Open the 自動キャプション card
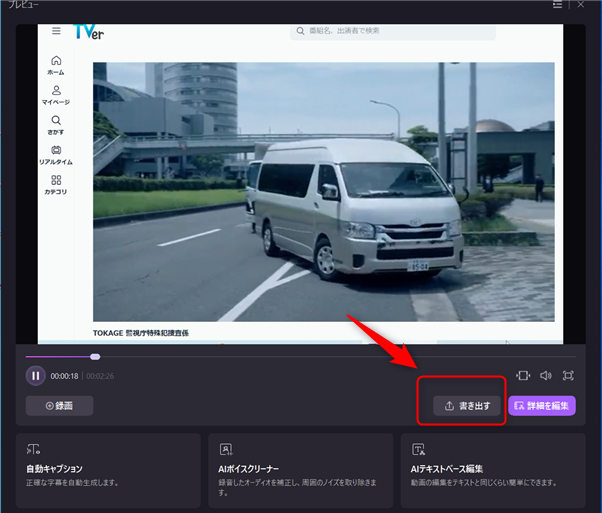The width and height of the screenshot is (602, 513). pos(108,470)
